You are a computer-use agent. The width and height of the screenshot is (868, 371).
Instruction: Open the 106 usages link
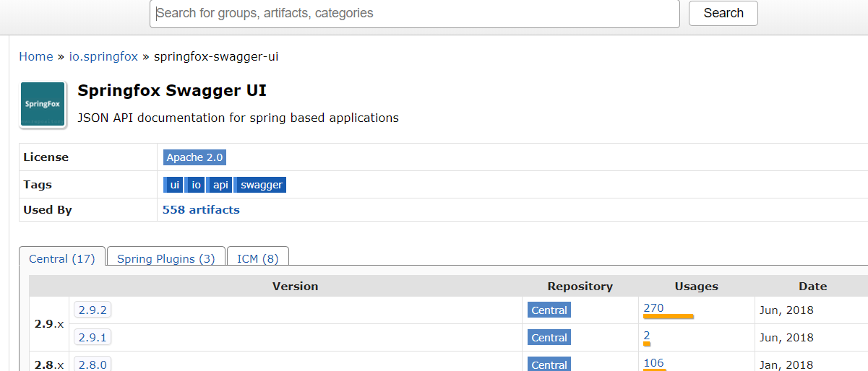click(x=653, y=363)
